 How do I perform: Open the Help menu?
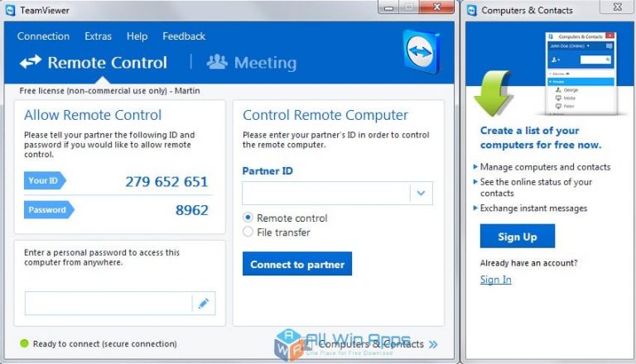point(137,36)
